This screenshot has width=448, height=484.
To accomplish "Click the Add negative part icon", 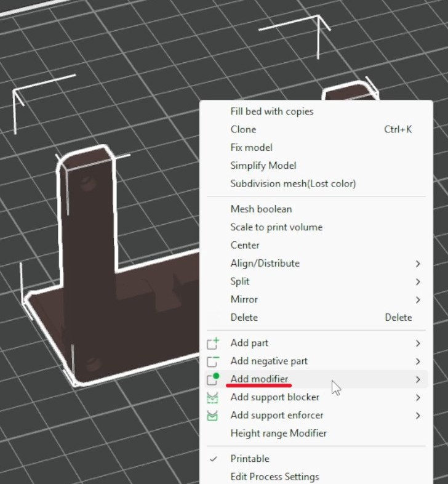I will click(x=212, y=361).
